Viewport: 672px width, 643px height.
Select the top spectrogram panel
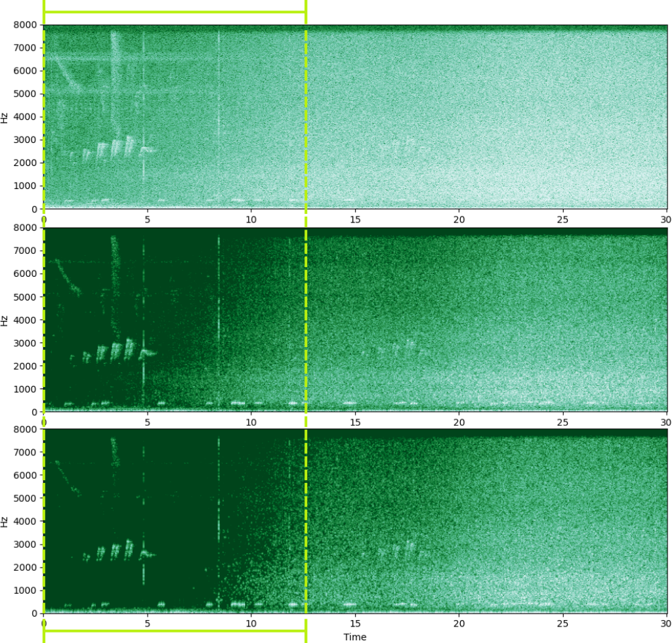click(355, 117)
